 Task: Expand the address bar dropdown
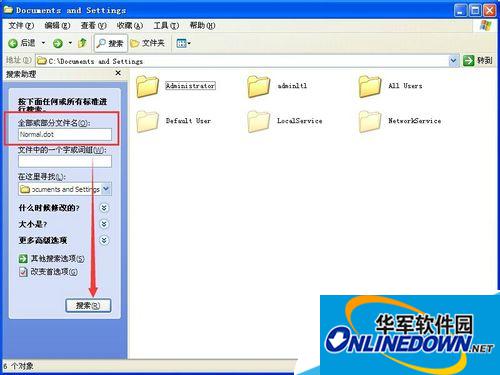[453, 61]
